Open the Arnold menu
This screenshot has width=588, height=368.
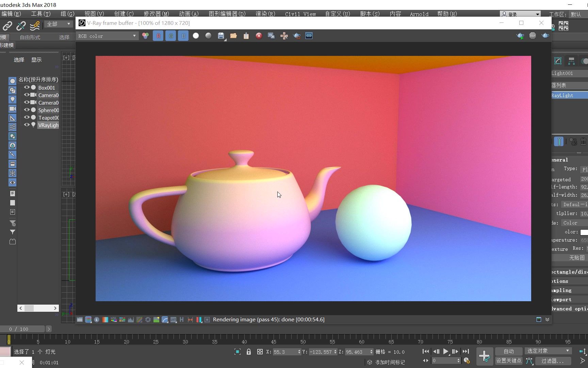(419, 14)
